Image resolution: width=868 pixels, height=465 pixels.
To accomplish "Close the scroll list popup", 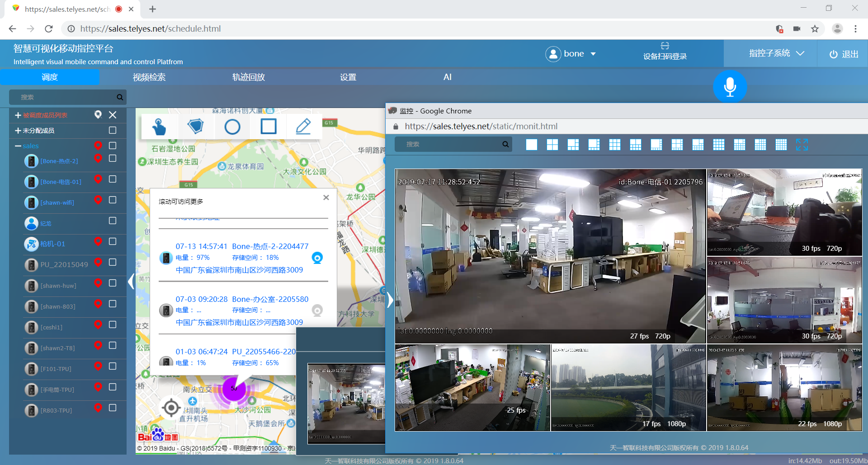I will [326, 197].
